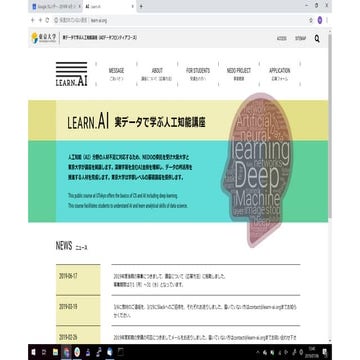Open the SITEMAP link in the header
The width and height of the screenshot is (360, 360).
pos(300,38)
